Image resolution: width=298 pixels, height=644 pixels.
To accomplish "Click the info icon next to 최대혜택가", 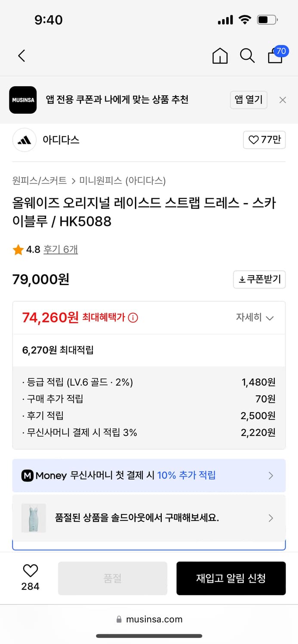I will click(132, 317).
